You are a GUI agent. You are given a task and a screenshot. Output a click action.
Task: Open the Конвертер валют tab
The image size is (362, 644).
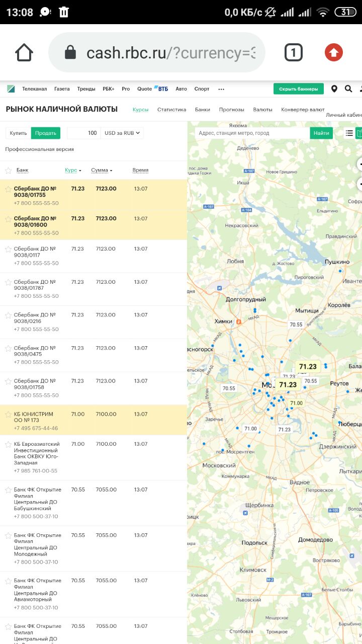(303, 110)
